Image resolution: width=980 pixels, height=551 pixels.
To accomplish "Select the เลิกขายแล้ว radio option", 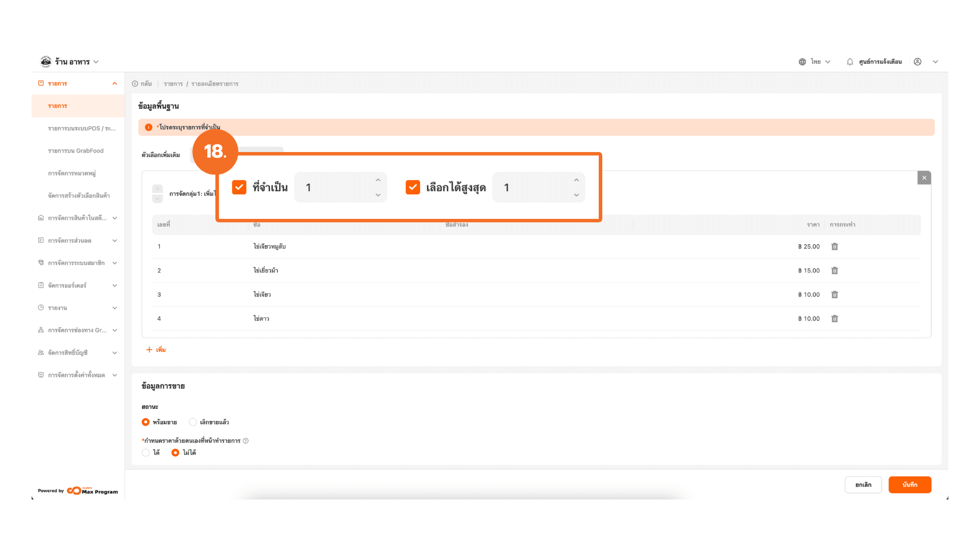I will pos(193,422).
